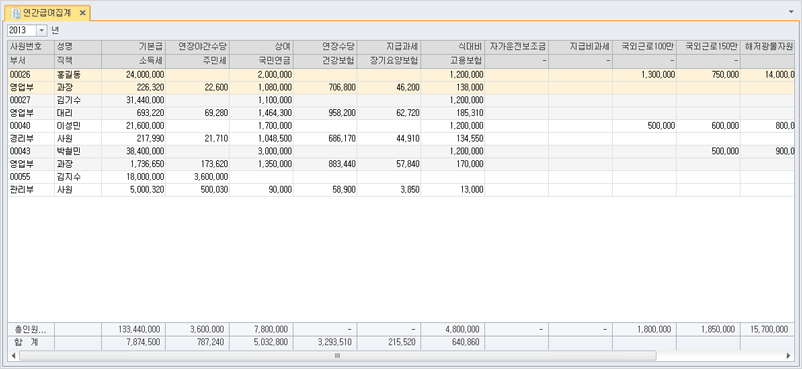
Task: Click the horizontal scrollbar right arrow
Action: (788, 355)
